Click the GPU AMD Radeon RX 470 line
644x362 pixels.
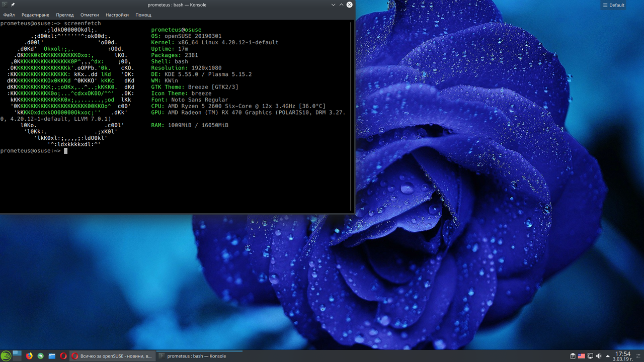[x=249, y=113]
